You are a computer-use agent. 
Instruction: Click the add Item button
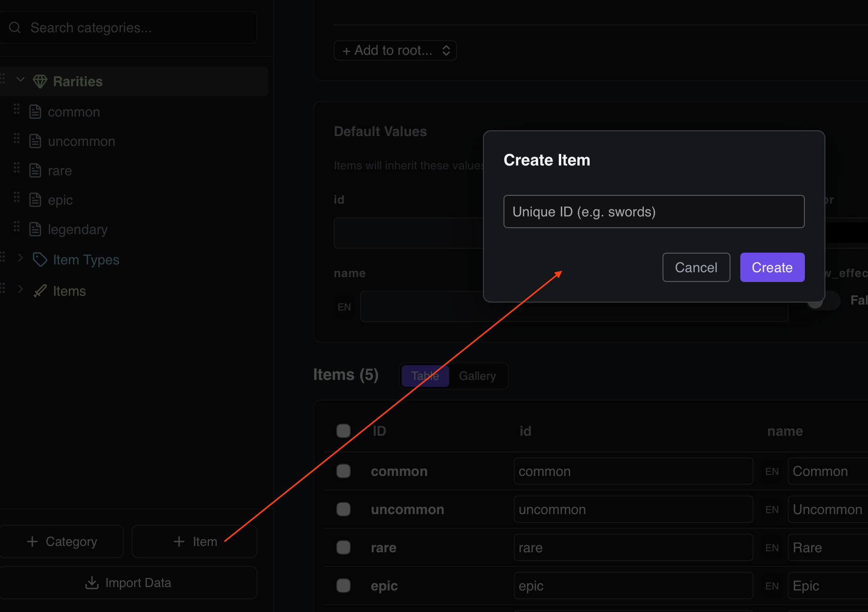click(195, 541)
